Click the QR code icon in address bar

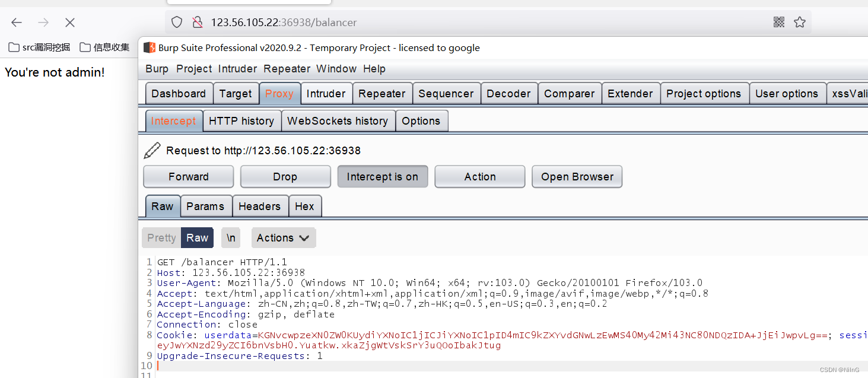780,22
